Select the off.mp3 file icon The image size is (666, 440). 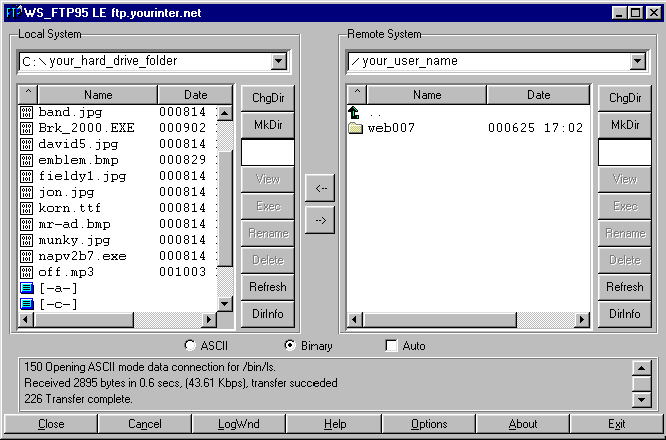pyautogui.click(x=26, y=272)
